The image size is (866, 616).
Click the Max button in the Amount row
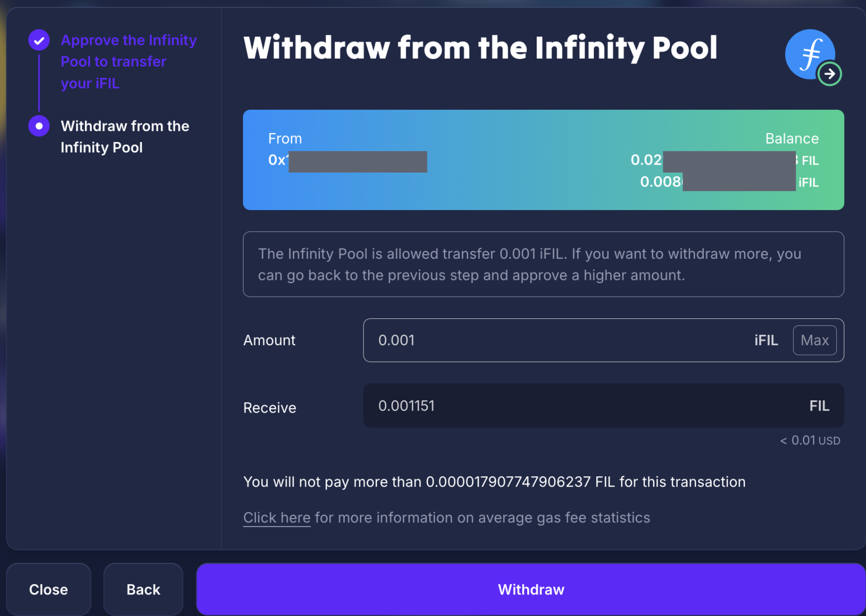[x=814, y=340]
